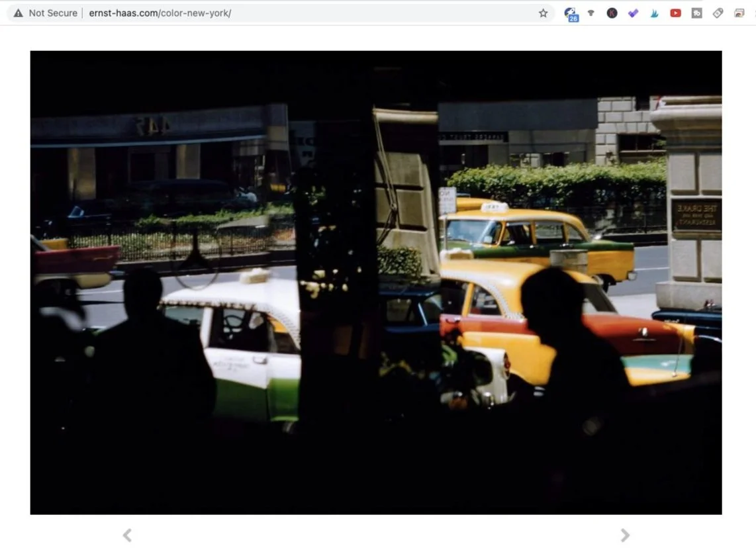756x552 pixels.
Task: Advance to next photo with right arrow
Action: (x=625, y=535)
